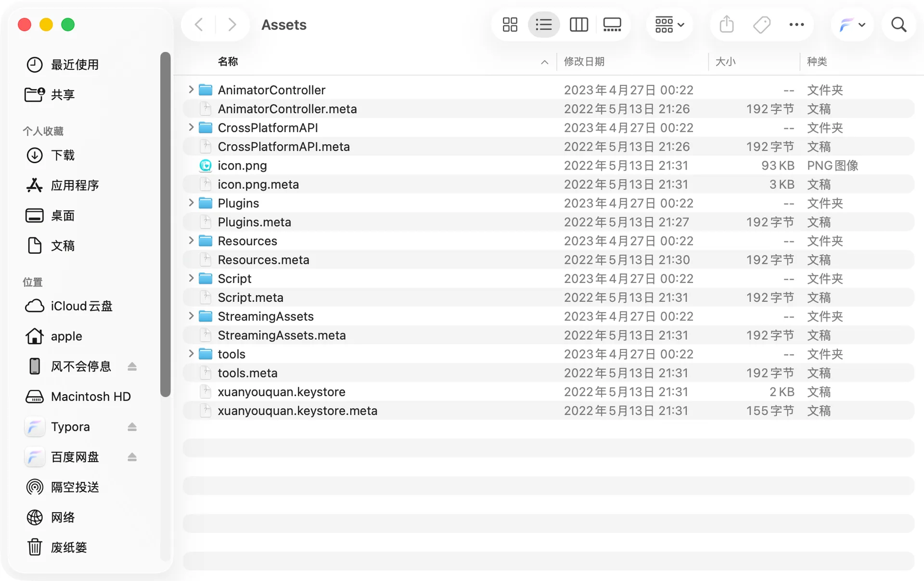Screen dimensions: 924x581
Task: Sort by the 名称 column header
Action: coord(228,62)
